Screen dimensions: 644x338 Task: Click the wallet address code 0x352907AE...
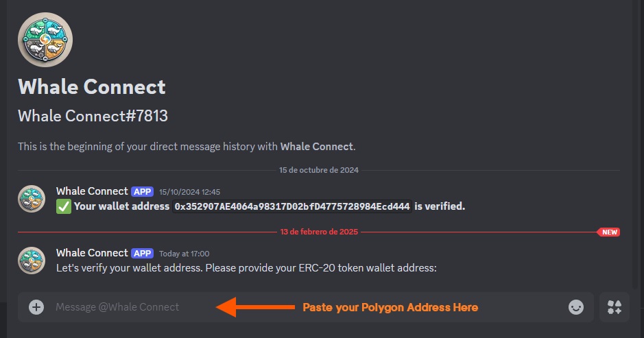click(292, 206)
